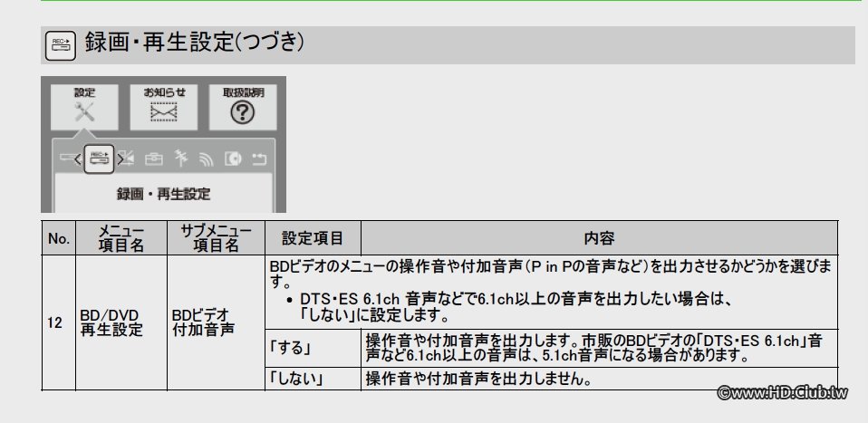Select the toolbox settings icon
The width and height of the screenshot is (868, 423).
(154, 159)
